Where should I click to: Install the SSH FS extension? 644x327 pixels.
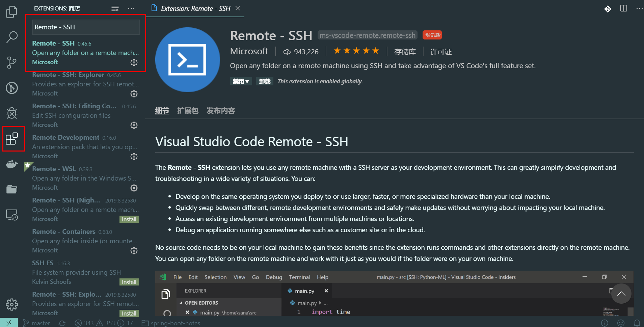point(129,282)
